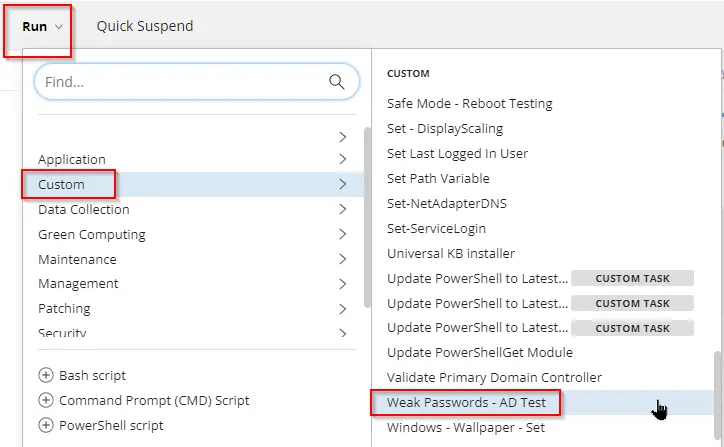Choose Windows - Wallpaper - Set
The height and width of the screenshot is (447, 724).
point(466,427)
